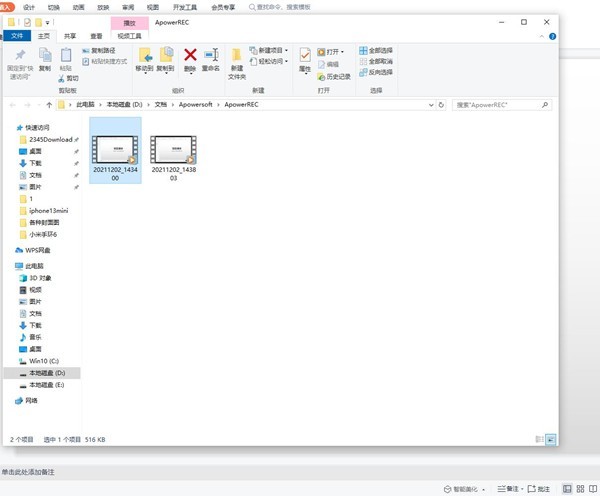This screenshot has width=600, height=496.
Task: Click the Properties checkmark icon
Action: [x=305, y=55]
